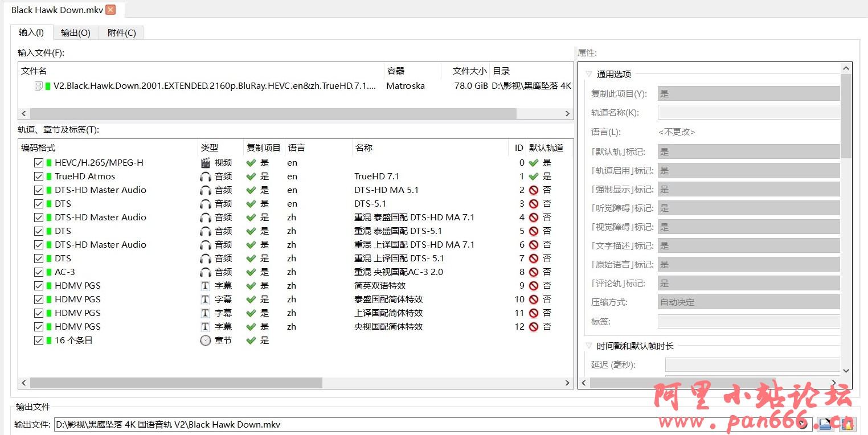
Task: Click the green copy checkmark in the chapters row
Action: pyautogui.click(x=251, y=340)
